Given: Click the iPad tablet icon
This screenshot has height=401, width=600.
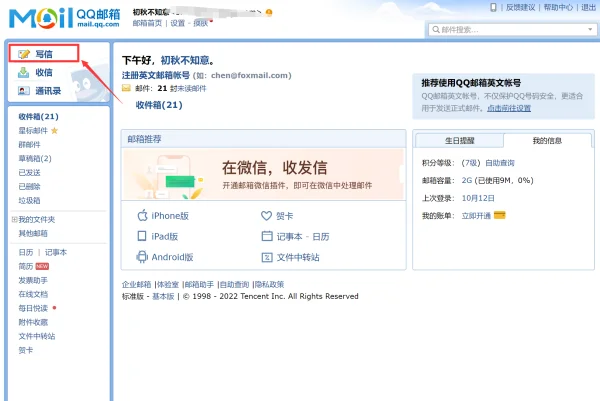Looking at the screenshot, I should tap(142, 236).
